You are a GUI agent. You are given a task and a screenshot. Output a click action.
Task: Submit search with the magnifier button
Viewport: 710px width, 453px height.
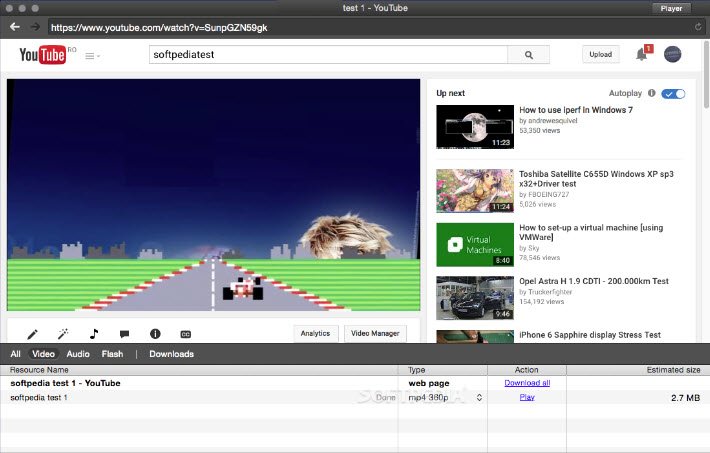[528, 55]
